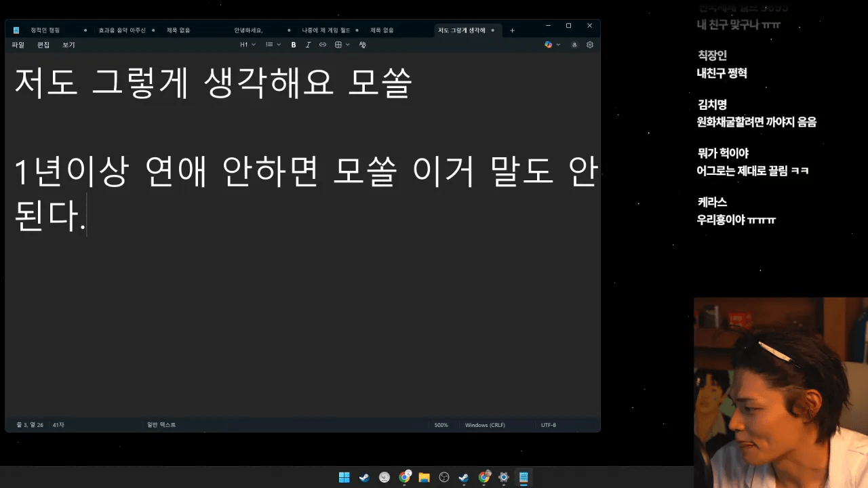Click the UTF-8 encoding in status bar
This screenshot has height=488, width=868.
548,425
